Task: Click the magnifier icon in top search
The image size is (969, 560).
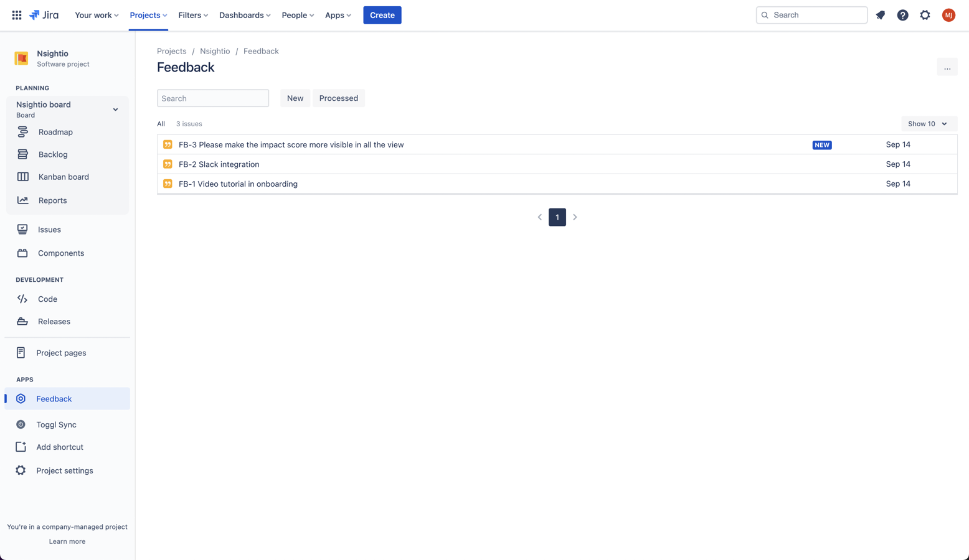Action: (x=765, y=15)
